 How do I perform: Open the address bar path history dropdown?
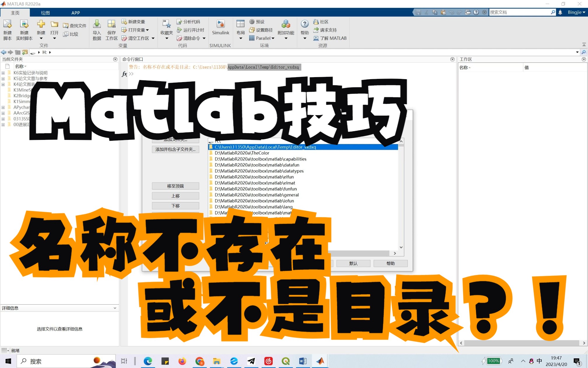(x=577, y=52)
